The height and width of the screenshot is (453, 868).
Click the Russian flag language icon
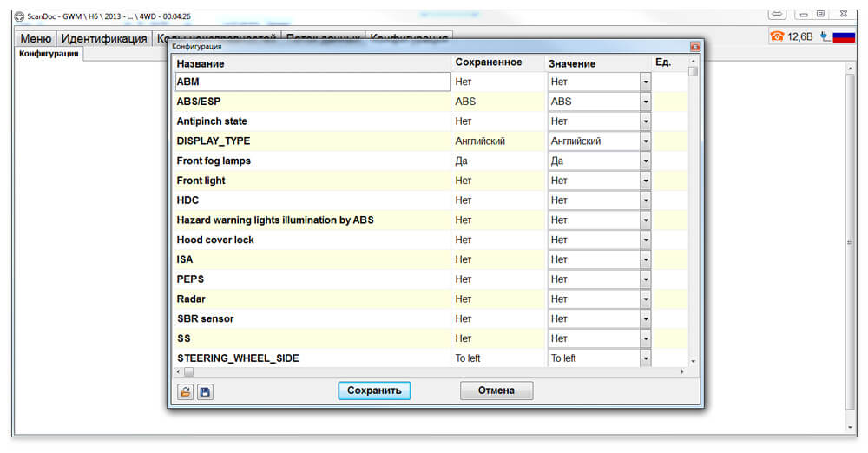(844, 36)
